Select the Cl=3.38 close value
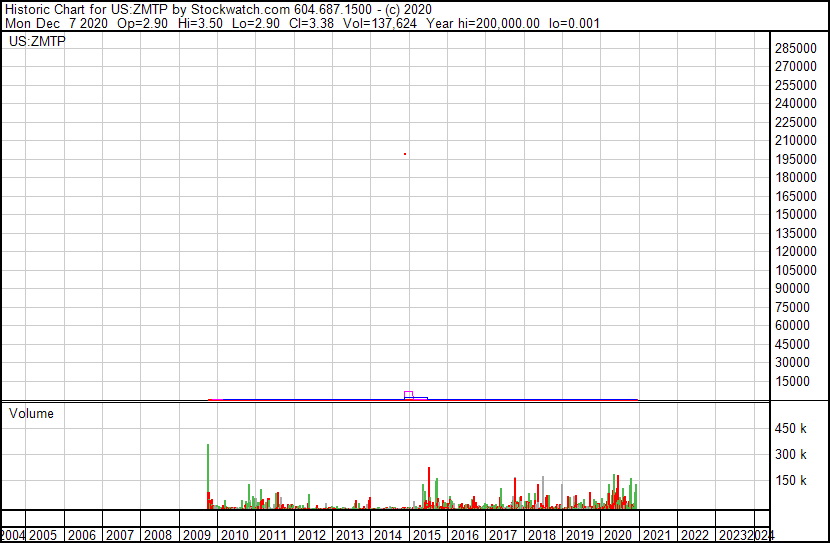Image resolution: width=830 pixels, height=543 pixels. (311, 23)
